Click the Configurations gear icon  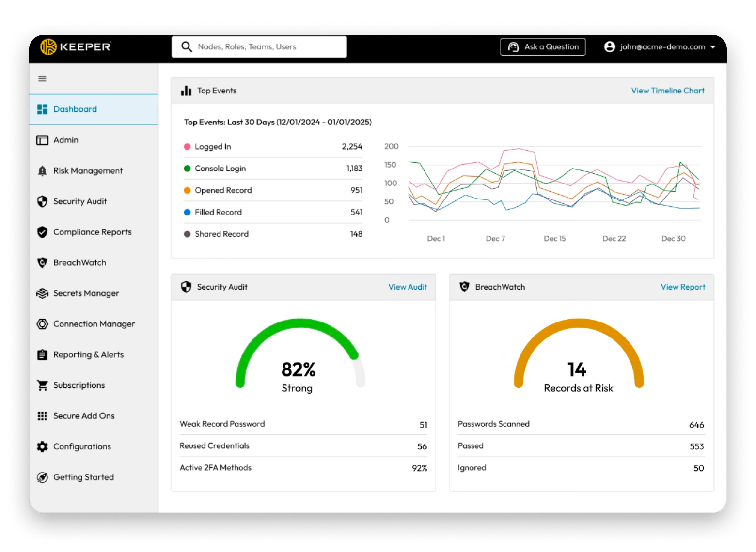[43, 447]
